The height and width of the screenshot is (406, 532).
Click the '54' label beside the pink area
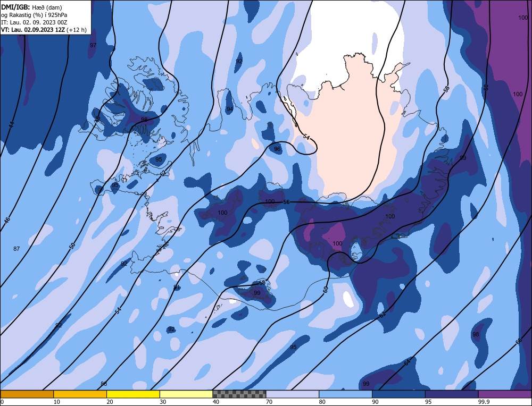306,137
